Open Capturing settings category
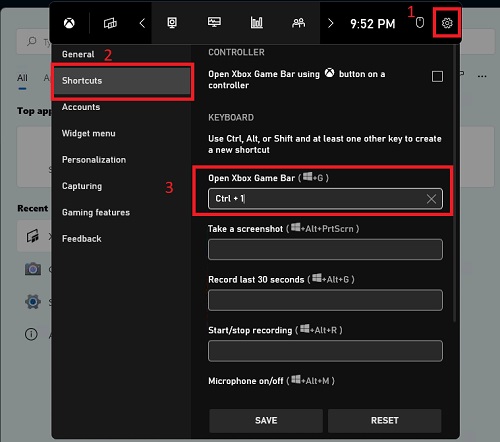The height and width of the screenshot is (442, 500). (x=82, y=186)
